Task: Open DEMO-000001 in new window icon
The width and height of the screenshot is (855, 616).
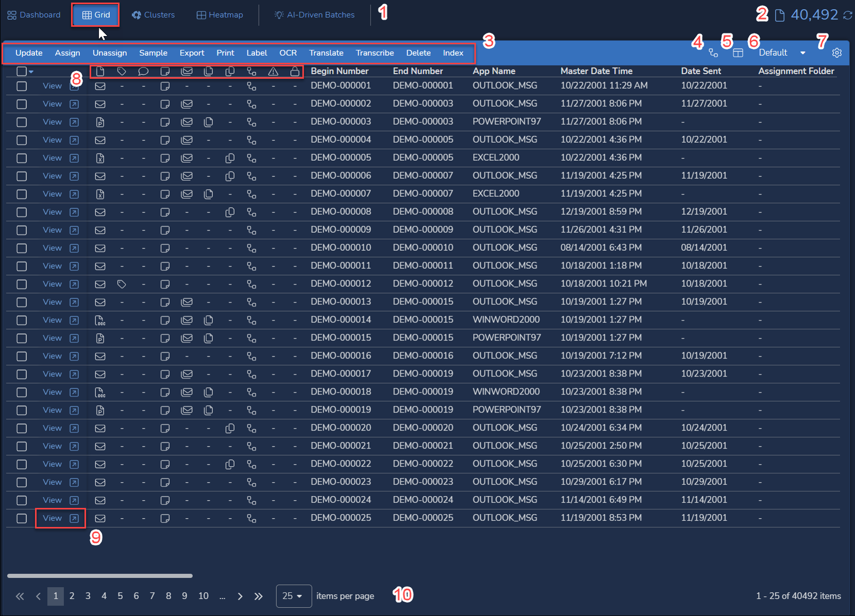Action: (74, 87)
